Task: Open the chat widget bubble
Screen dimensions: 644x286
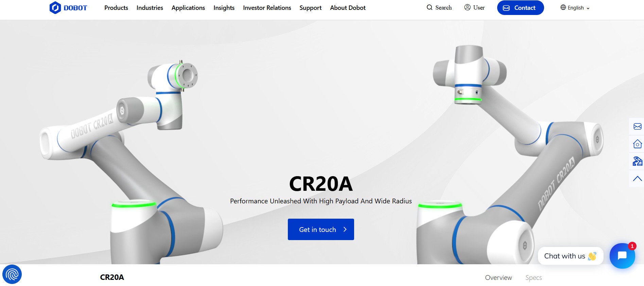Action: point(622,256)
